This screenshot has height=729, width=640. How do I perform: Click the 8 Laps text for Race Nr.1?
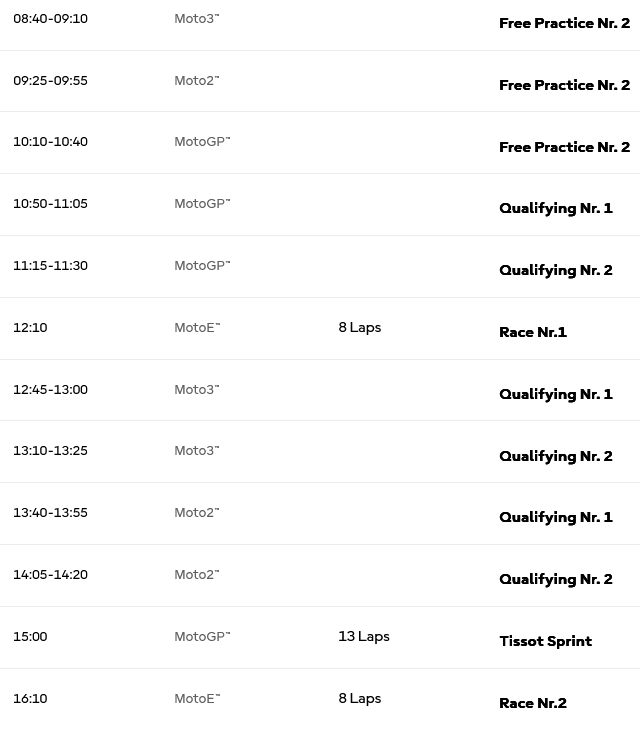coord(360,327)
